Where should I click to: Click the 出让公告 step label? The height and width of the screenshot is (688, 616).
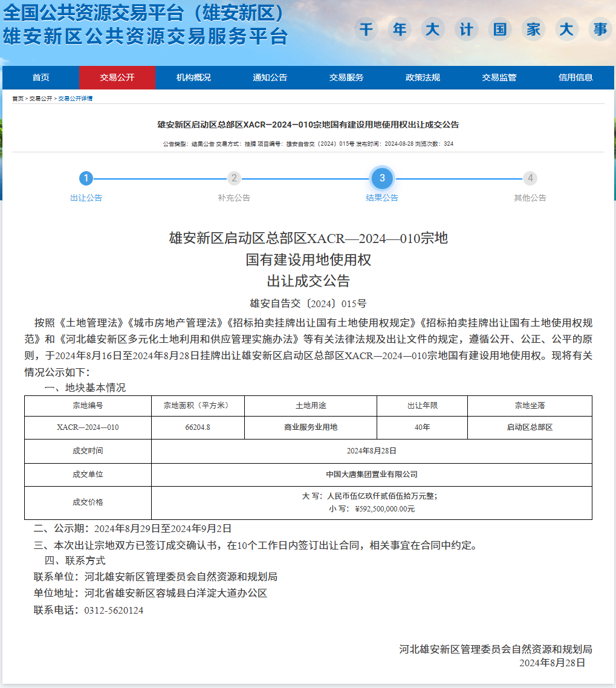coord(86,198)
